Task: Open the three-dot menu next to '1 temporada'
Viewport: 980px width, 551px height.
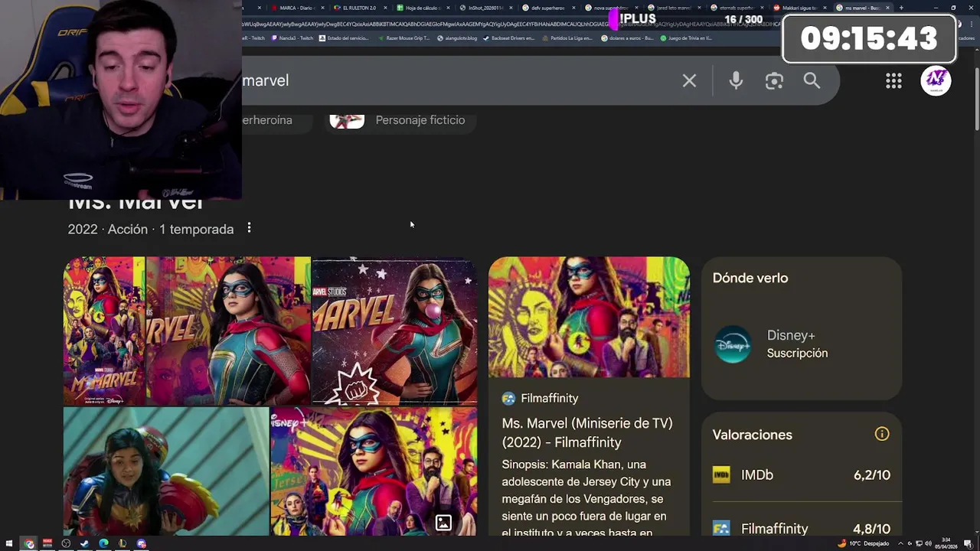Action: (249, 228)
